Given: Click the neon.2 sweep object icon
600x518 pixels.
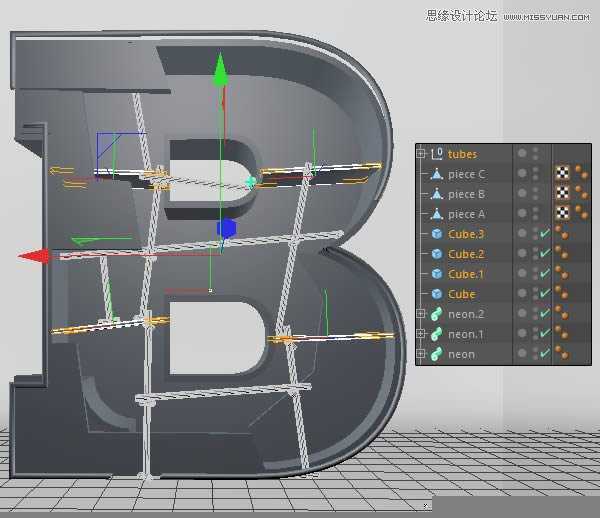Looking at the screenshot, I should coord(437,314).
